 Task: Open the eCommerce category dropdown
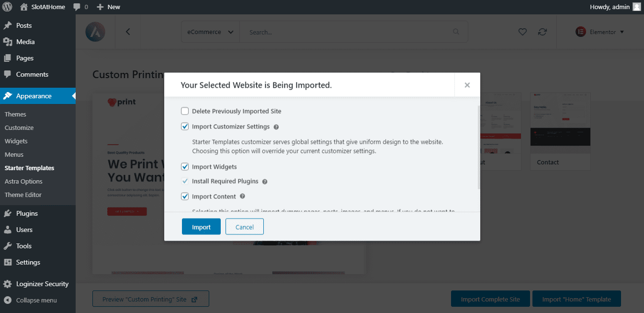click(x=210, y=32)
